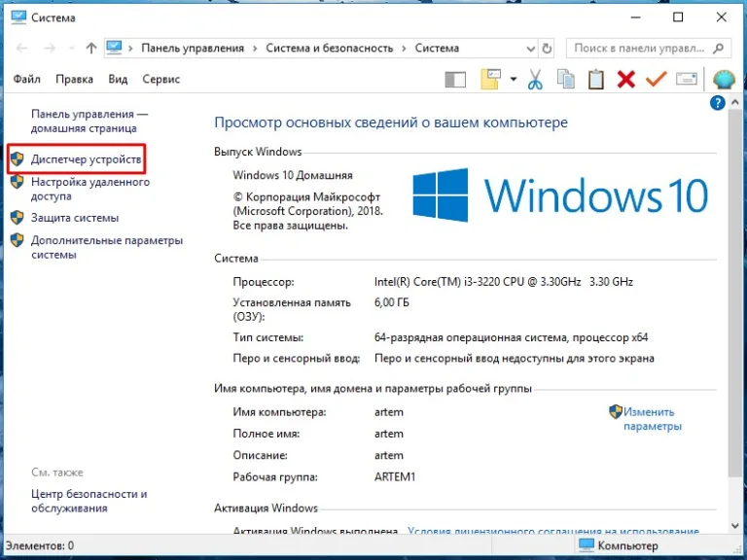Screen dimensions: 747x560
Task: Open the Правка menu
Action: 74,79
